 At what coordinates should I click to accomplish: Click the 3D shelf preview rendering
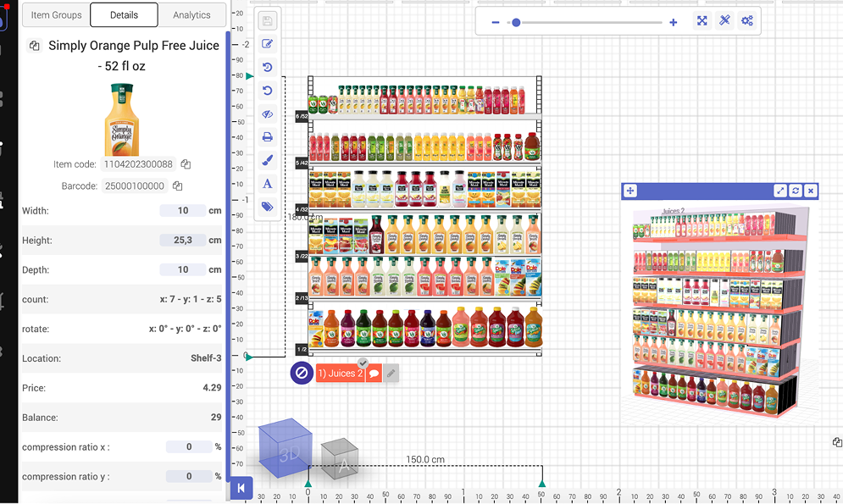(x=719, y=312)
